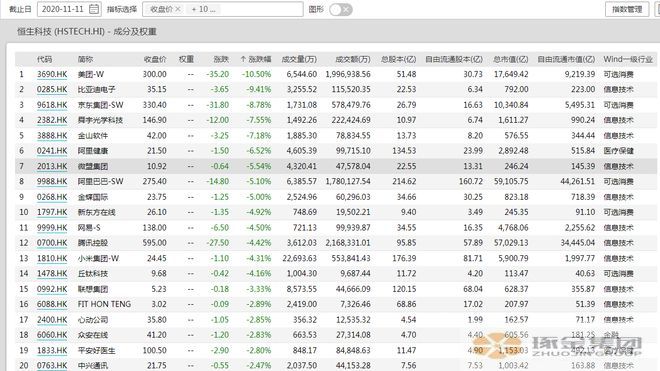
Task: Open stock code link 3888.HK
Action: [x=52, y=136]
